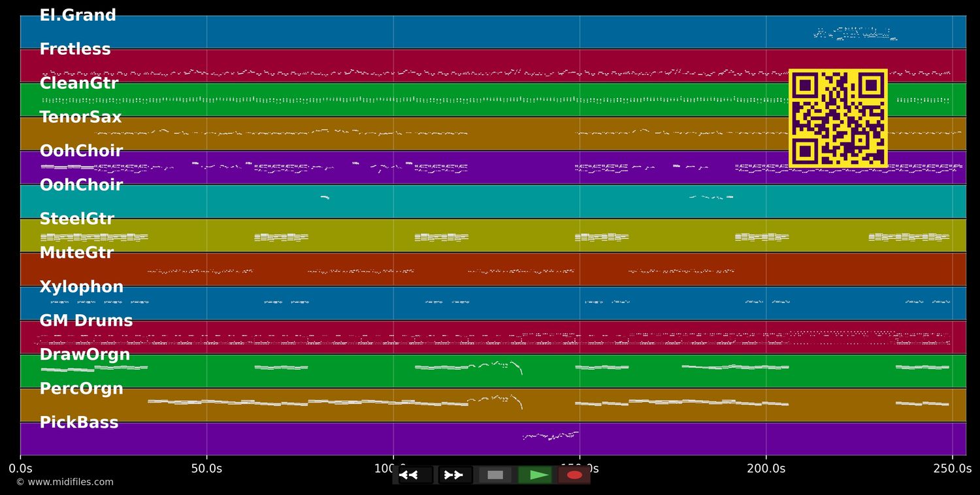
Task: Select the OohChoir label on the purple track
Action: pyautogui.click(x=81, y=151)
